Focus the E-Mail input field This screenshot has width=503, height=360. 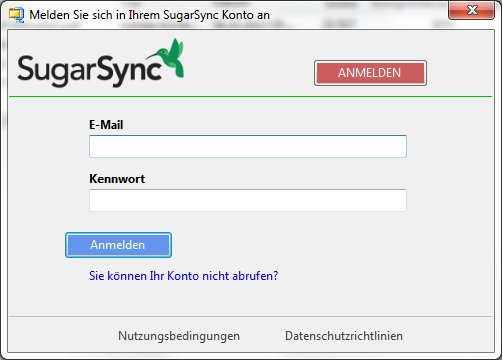point(248,146)
